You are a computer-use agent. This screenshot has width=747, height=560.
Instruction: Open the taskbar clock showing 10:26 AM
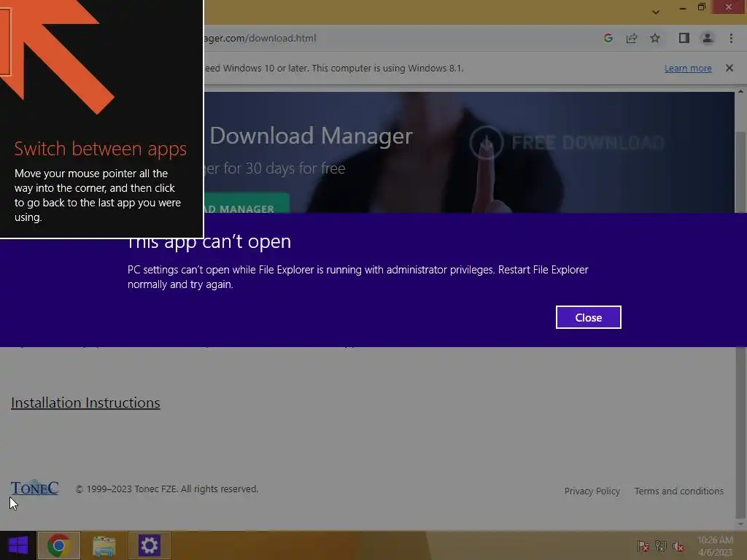pyautogui.click(x=715, y=545)
